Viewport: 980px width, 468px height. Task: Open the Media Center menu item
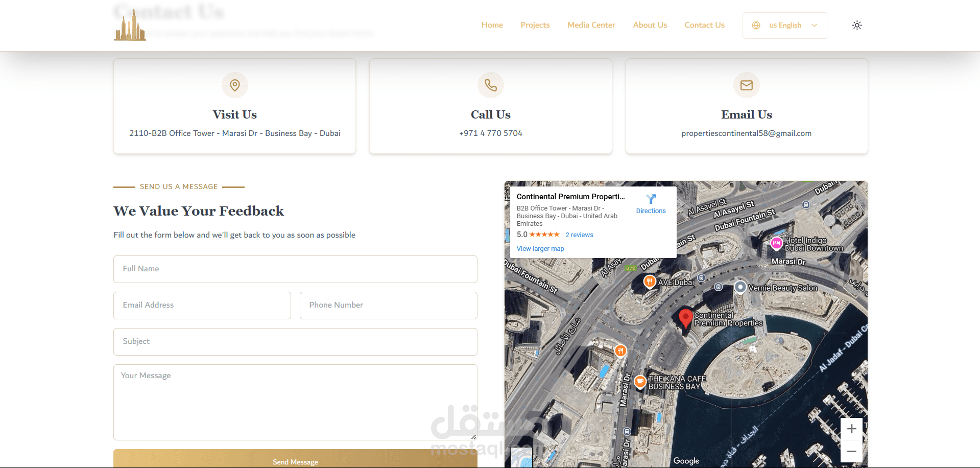[x=591, y=25]
